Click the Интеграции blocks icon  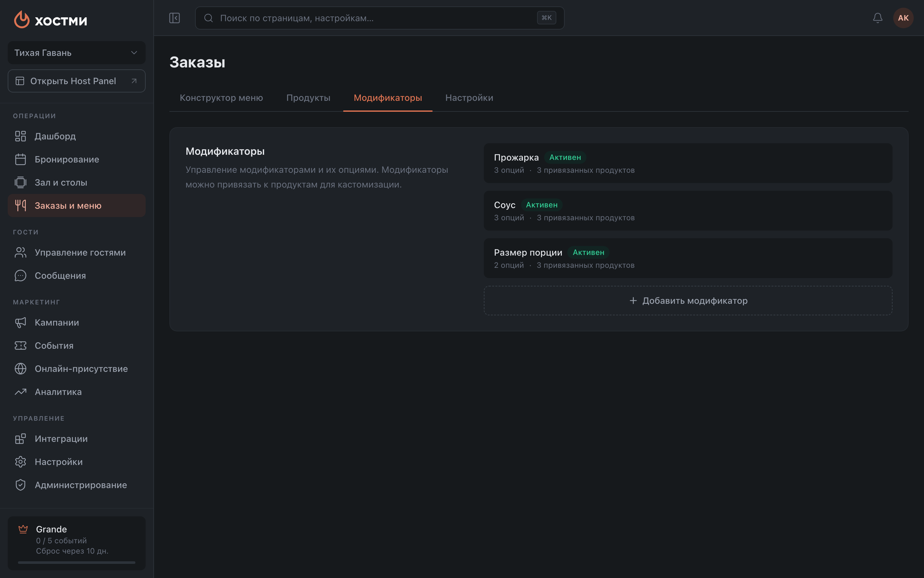tap(21, 438)
